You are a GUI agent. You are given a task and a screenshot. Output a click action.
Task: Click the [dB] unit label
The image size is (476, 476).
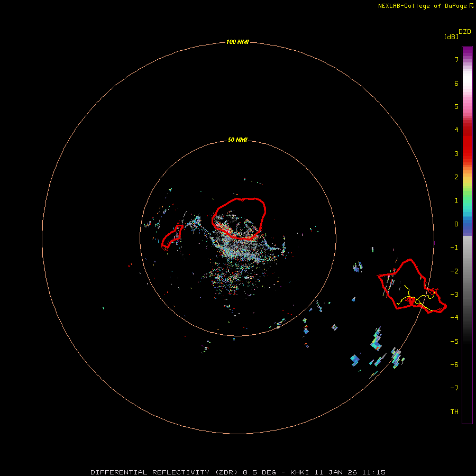451,36
